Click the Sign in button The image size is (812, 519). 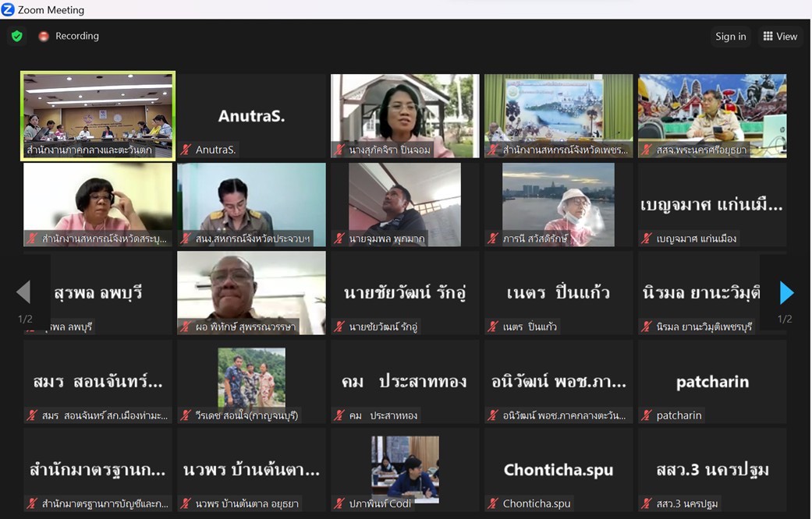(730, 36)
